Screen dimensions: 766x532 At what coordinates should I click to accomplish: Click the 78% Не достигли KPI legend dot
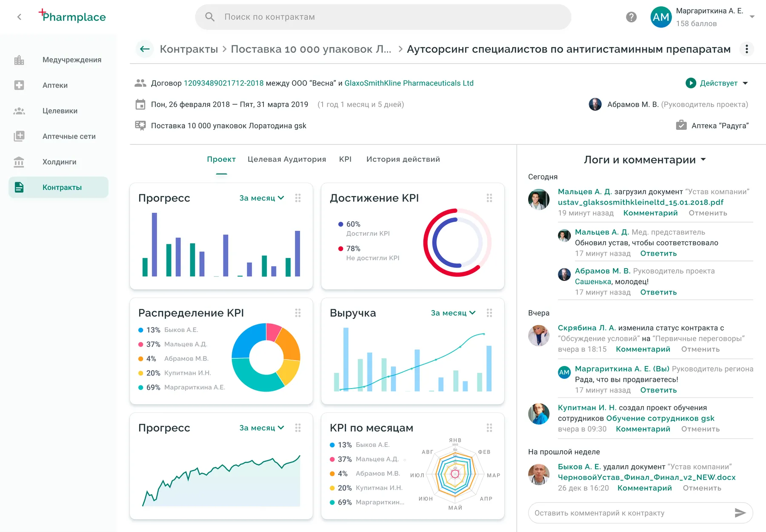(340, 249)
